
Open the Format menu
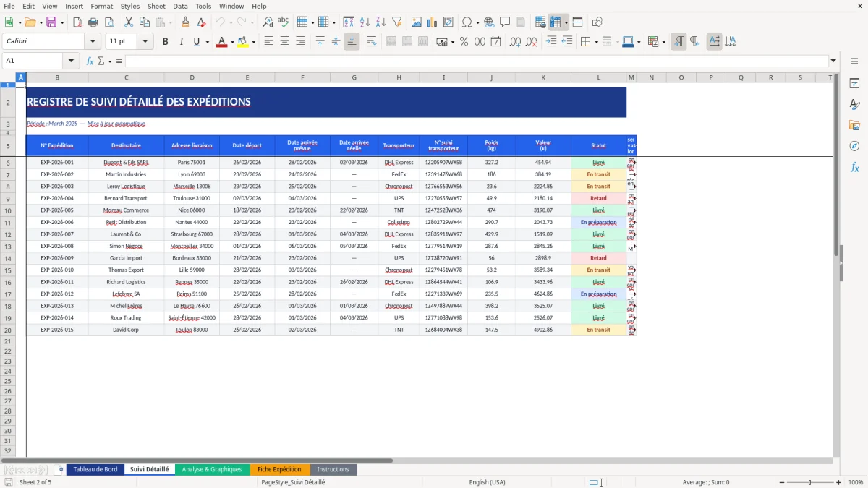click(x=101, y=6)
